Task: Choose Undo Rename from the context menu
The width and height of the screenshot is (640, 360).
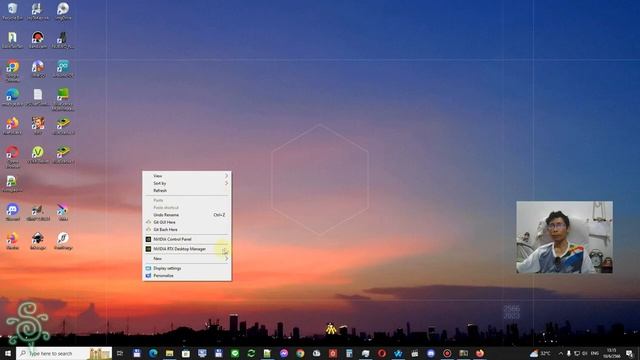Action: click(187, 215)
